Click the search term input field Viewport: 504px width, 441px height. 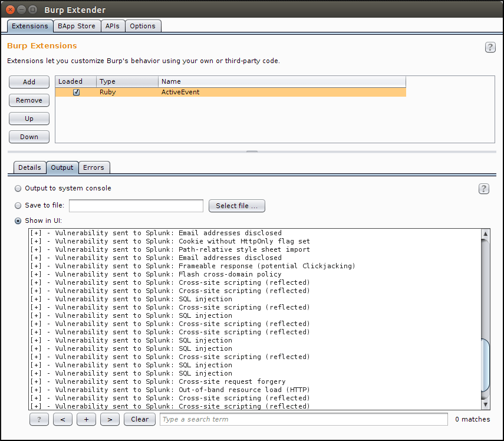click(304, 419)
